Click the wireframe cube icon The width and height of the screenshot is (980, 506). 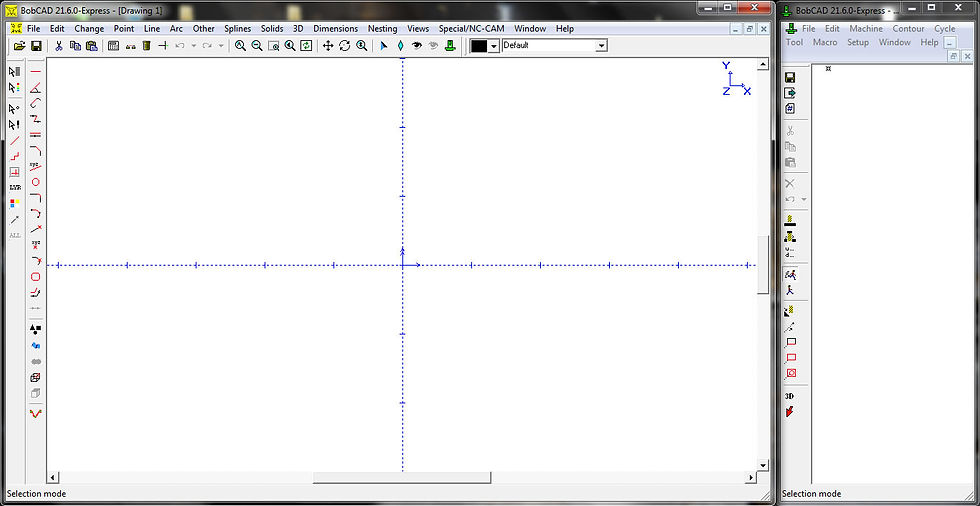[x=36, y=377]
